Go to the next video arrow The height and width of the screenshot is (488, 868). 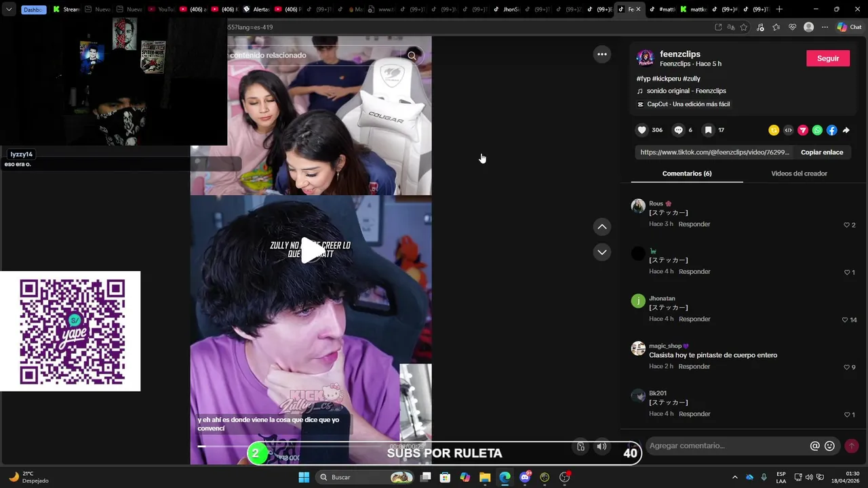(x=601, y=252)
